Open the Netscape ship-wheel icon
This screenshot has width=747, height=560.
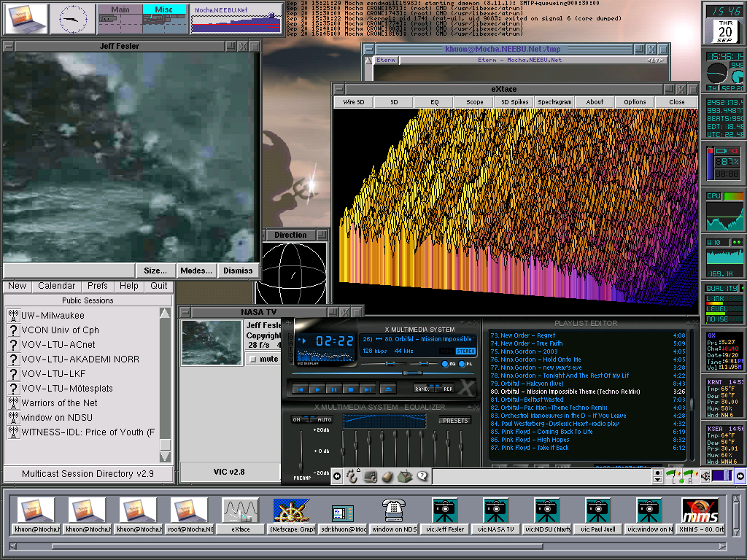click(292, 516)
